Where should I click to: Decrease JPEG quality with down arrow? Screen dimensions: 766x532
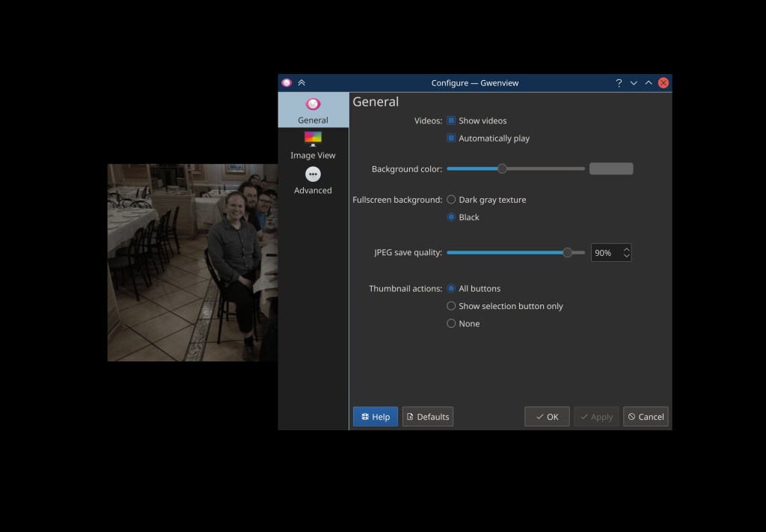click(x=626, y=257)
